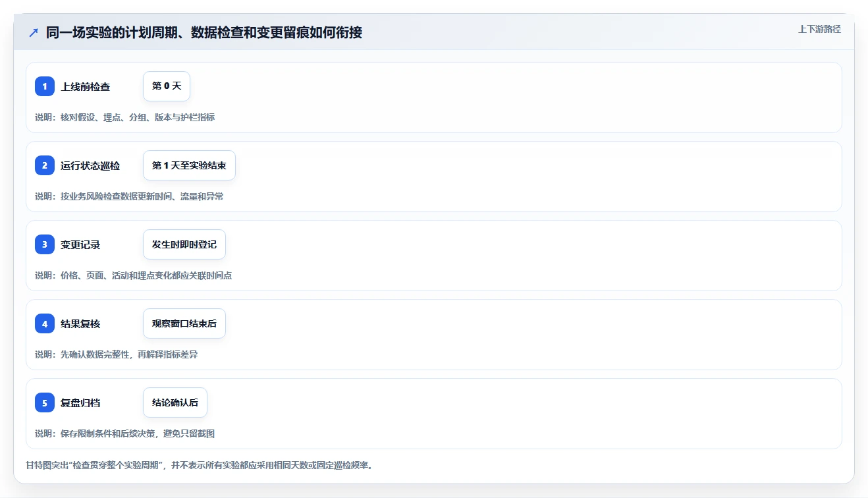
Task: Click the step 4 number badge
Action: coord(45,323)
